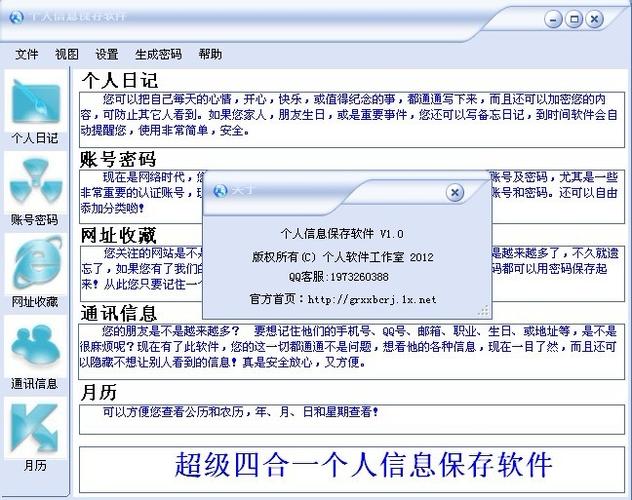Click the 网址收藏 label under the sidebar icon
632x500 pixels.
click(35, 301)
